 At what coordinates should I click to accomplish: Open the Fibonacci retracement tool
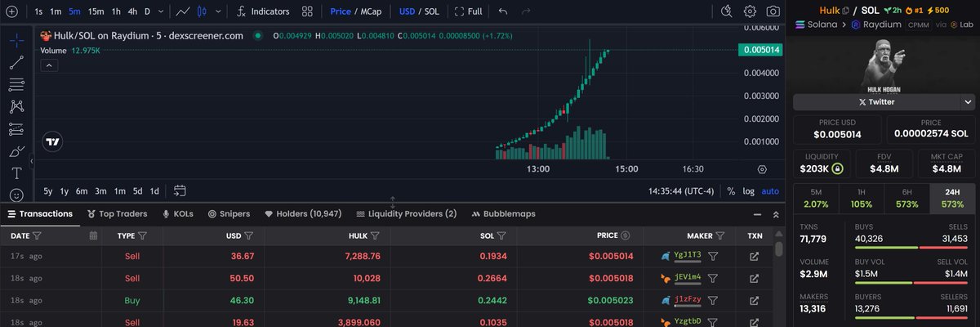[x=16, y=84]
